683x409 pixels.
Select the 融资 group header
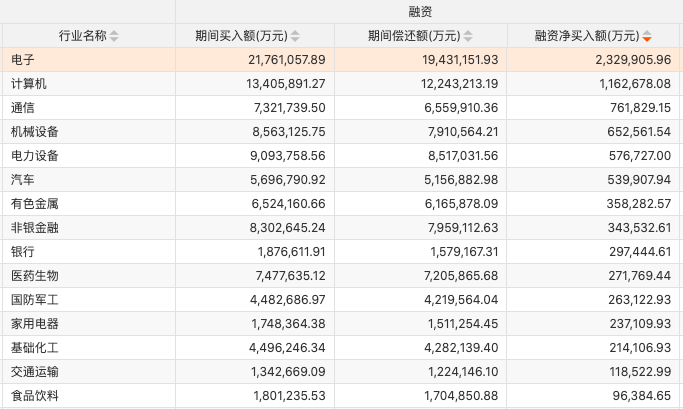[421, 10]
